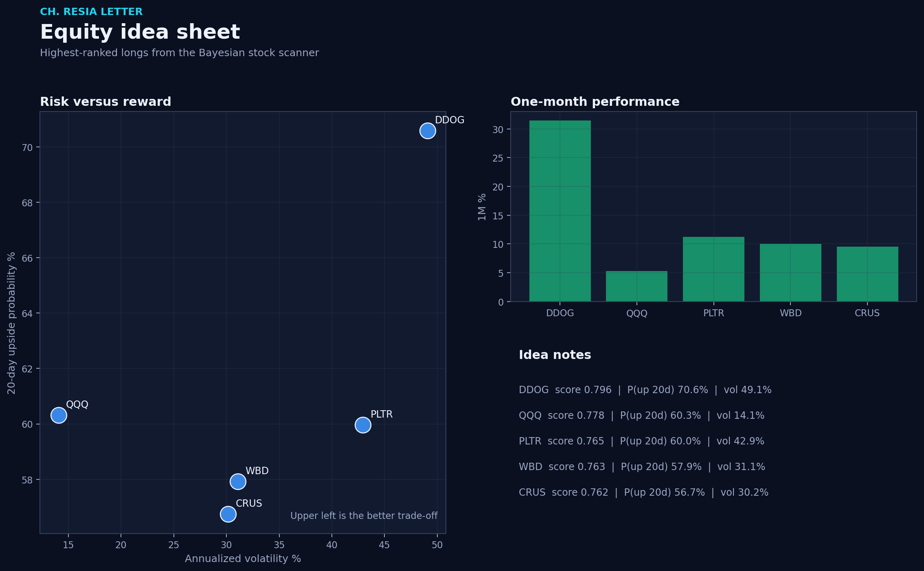Select the QQQ scatter point
The image size is (924, 571).
[x=59, y=415]
